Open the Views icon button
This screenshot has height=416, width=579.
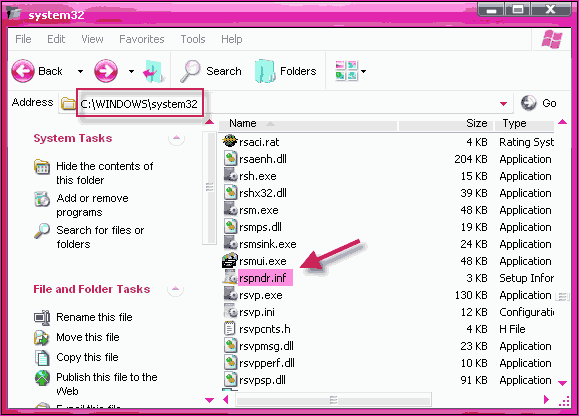[346, 71]
